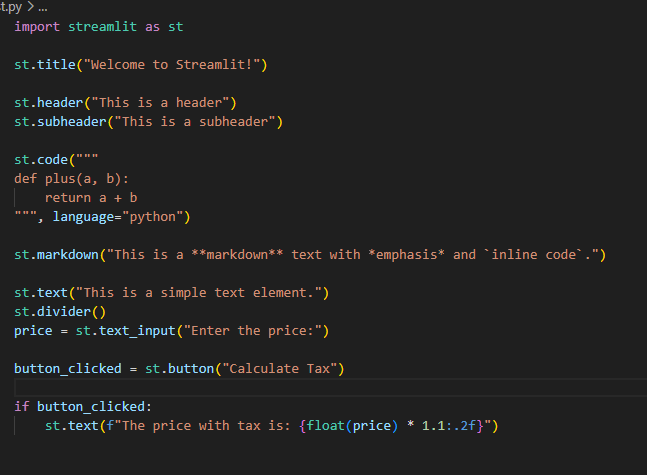Click the 'return a + b' line
This screenshot has height=475, width=647.
91,198
